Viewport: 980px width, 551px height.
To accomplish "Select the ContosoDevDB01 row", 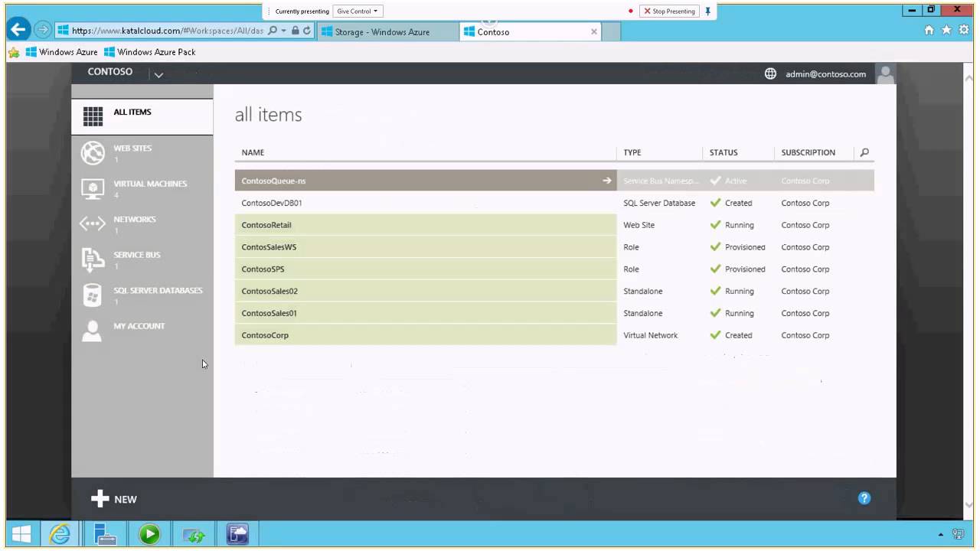I will pos(554,203).
